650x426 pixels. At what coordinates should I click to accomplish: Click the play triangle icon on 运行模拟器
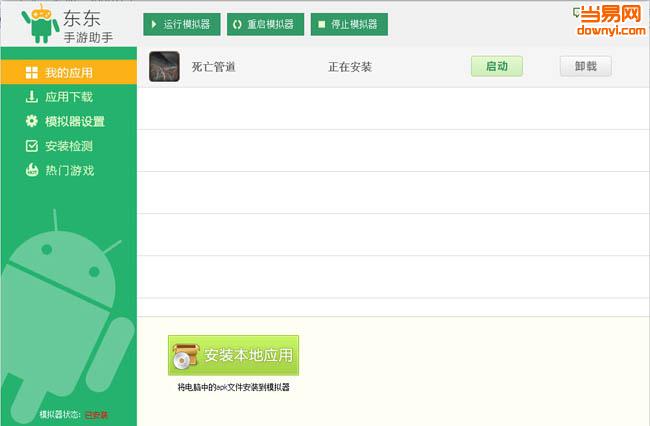click(x=154, y=24)
